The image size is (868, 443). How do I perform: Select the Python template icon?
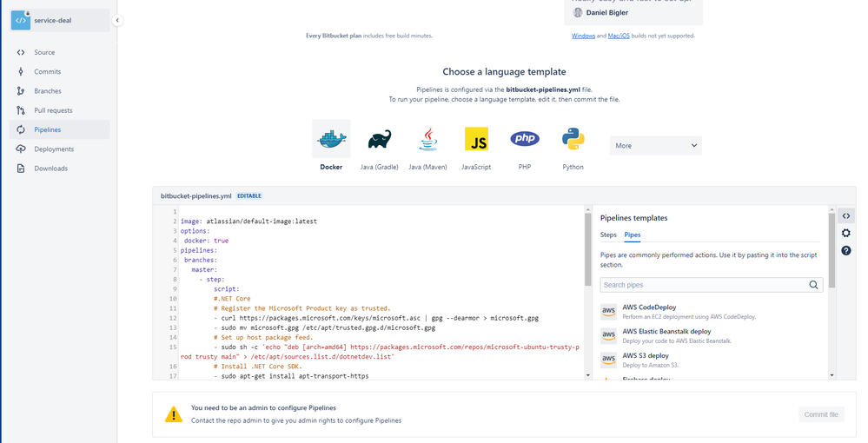(x=573, y=139)
